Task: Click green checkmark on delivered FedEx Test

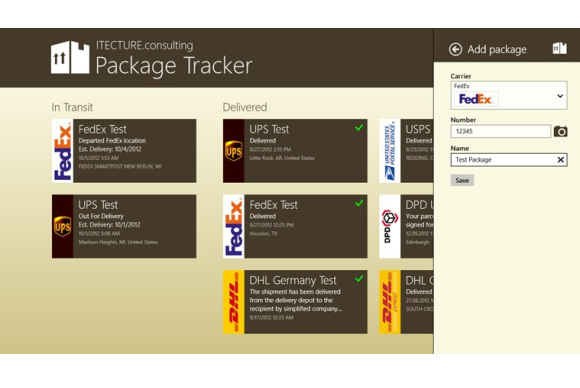Action: click(x=359, y=203)
